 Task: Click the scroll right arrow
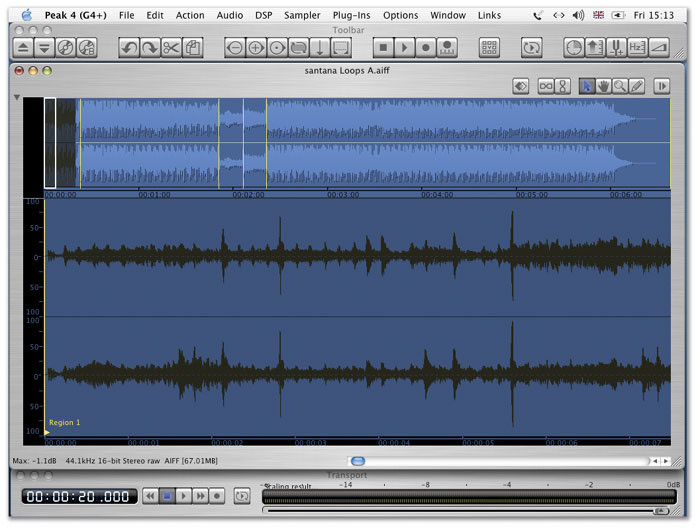coord(666,461)
